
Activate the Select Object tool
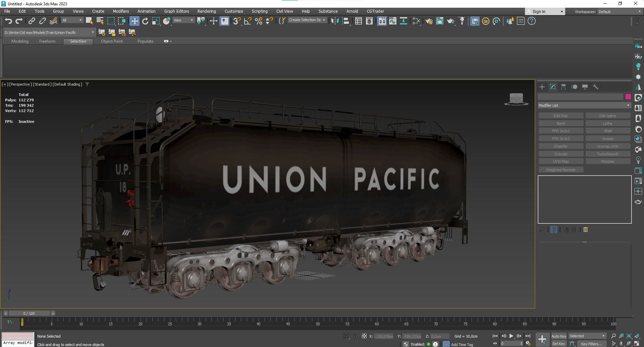click(89, 21)
